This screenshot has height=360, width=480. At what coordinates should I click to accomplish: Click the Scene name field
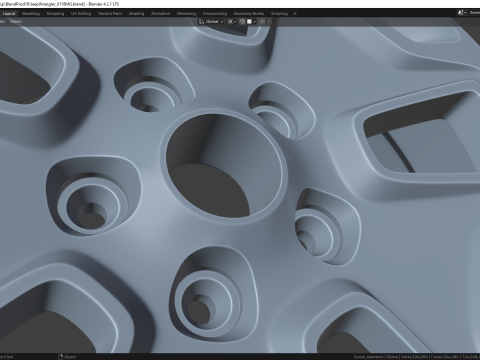(474, 13)
